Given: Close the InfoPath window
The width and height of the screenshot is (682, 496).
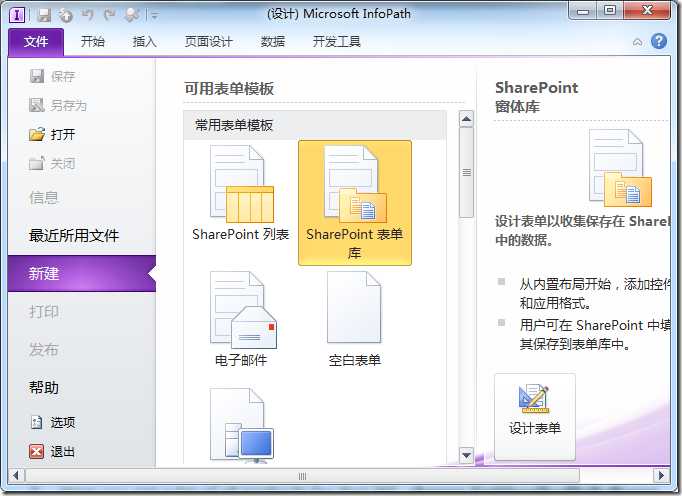Looking at the screenshot, I should [648, 11].
